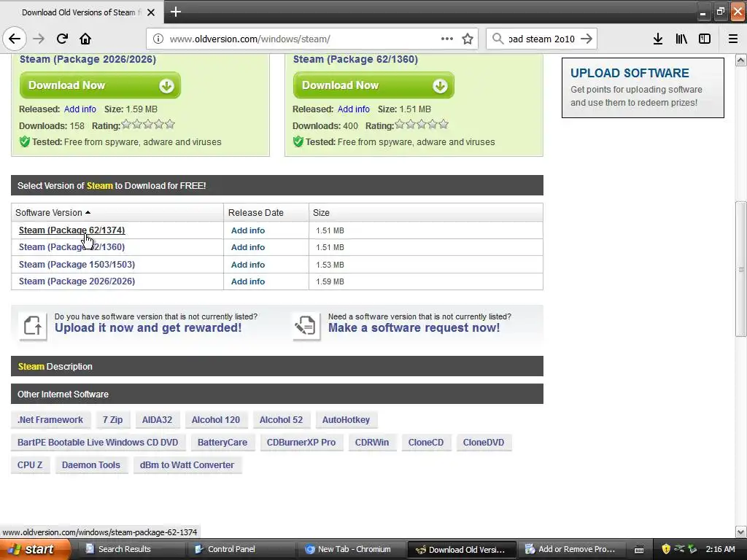Open Steam (Package 2026/2026) table row link
Screen dimensions: 747x560
point(77,281)
